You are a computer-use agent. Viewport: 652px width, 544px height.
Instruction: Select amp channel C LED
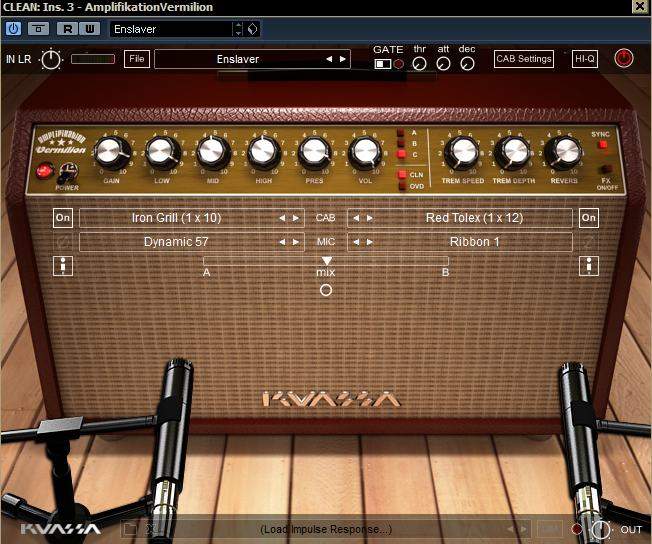click(401, 154)
